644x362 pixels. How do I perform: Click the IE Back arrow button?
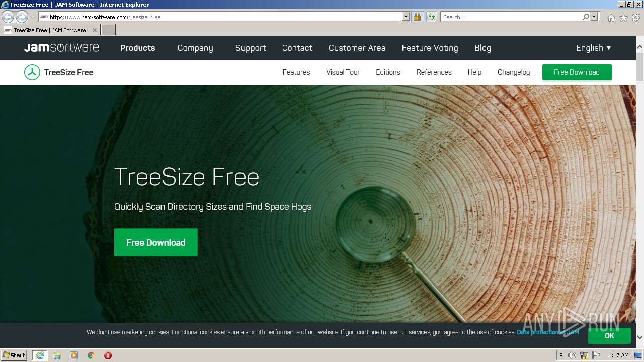[x=8, y=17]
